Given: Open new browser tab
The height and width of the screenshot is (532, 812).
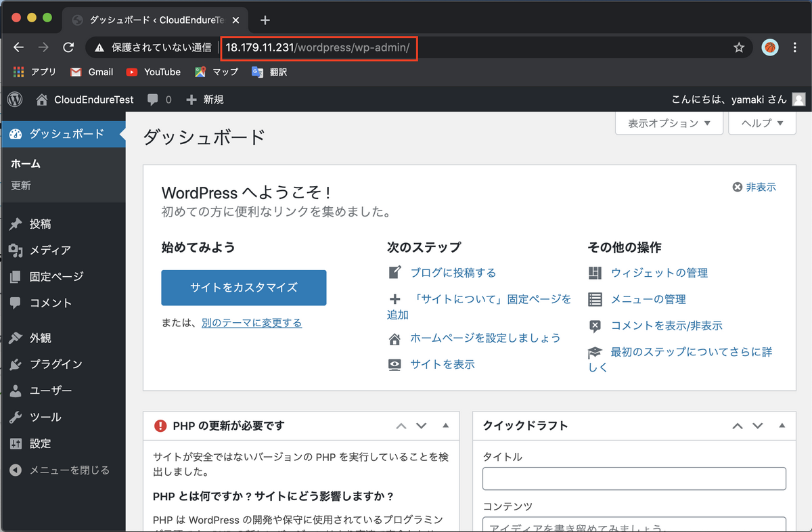Looking at the screenshot, I should 265,20.
